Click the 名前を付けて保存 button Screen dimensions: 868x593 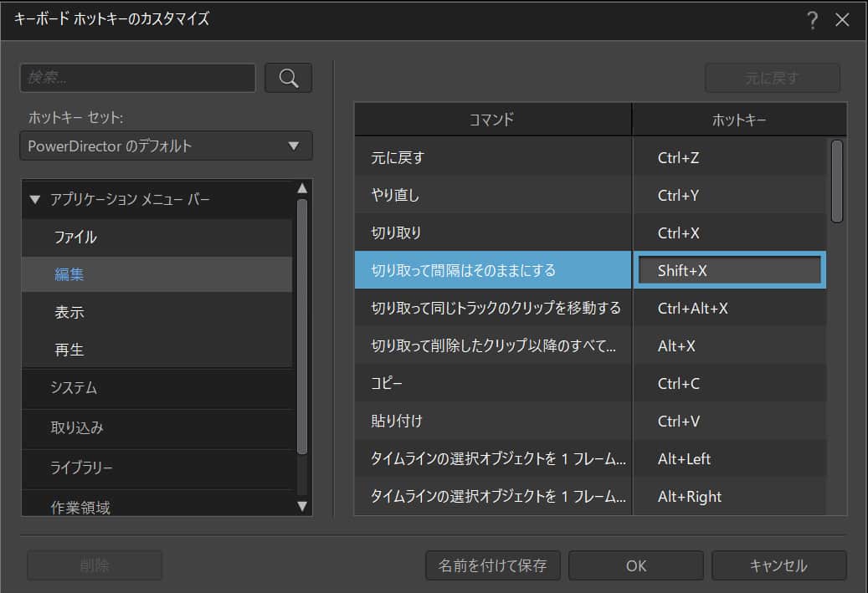pos(492,565)
